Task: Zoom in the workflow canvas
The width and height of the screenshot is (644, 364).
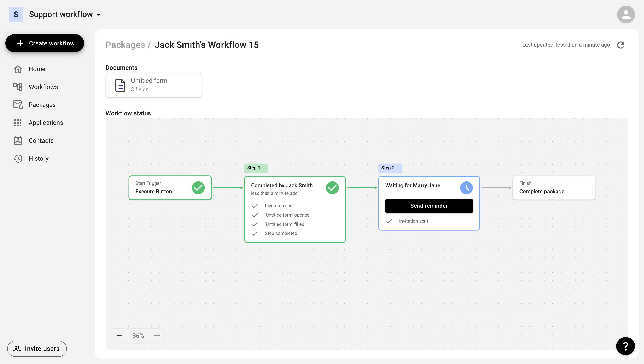Action: pyautogui.click(x=157, y=336)
